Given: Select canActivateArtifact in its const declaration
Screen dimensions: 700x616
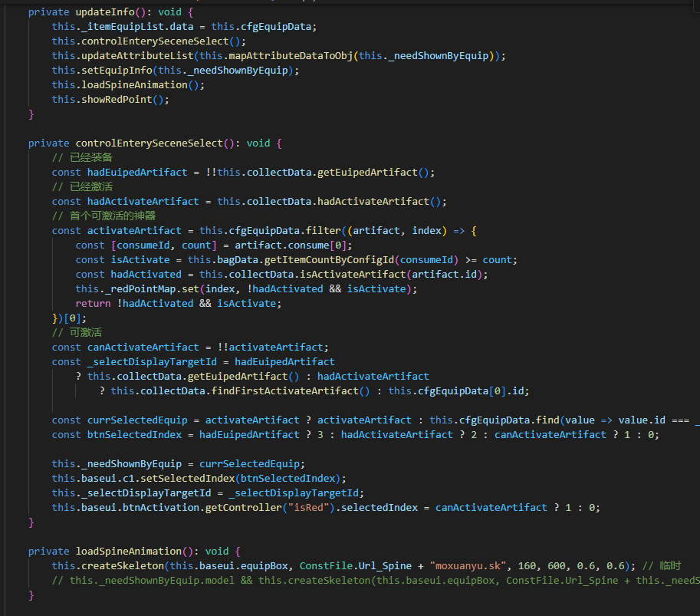Looking at the screenshot, I should click(x=143, y=348).
